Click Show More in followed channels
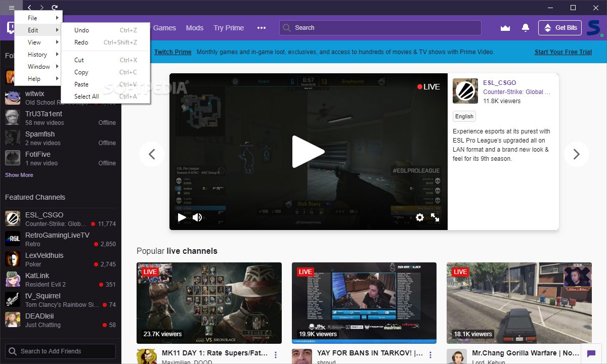 point(19,175)
